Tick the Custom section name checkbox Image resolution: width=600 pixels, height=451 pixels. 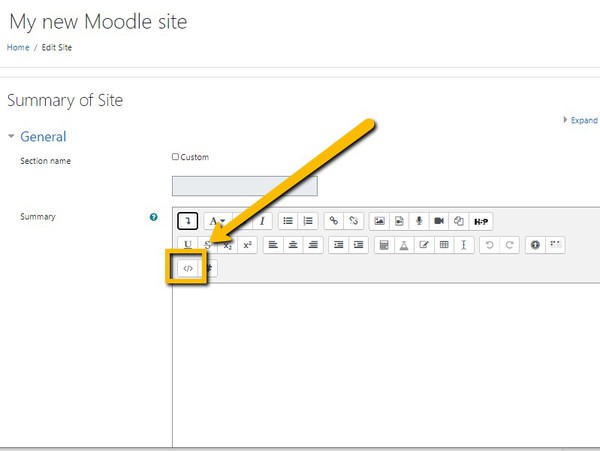point(175,157)
